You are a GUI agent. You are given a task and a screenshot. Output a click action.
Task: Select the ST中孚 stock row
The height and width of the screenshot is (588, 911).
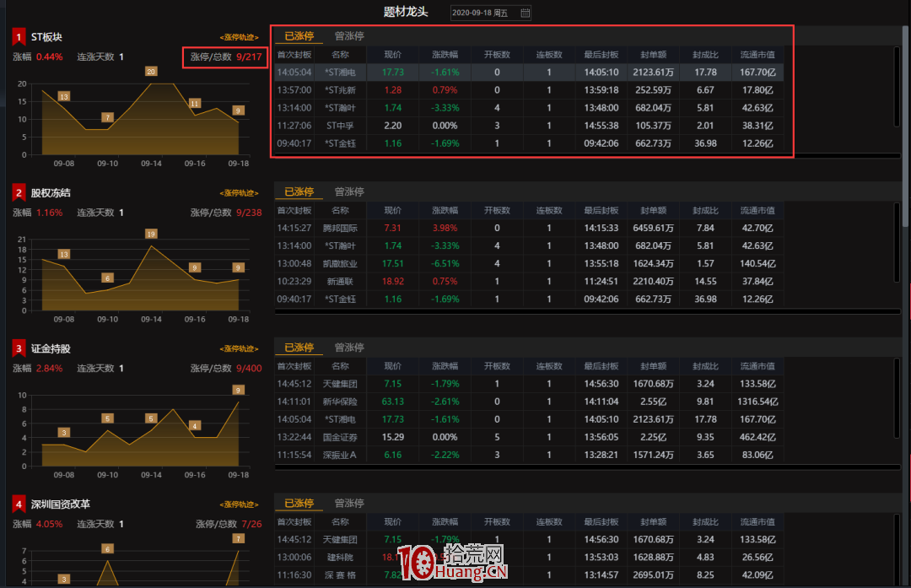[x=529, y=126]
